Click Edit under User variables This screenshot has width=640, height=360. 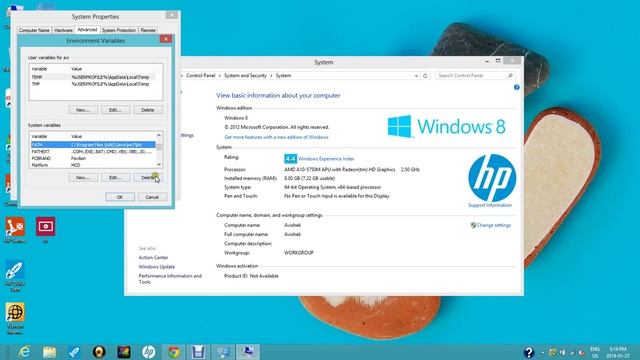pos(115,110)
